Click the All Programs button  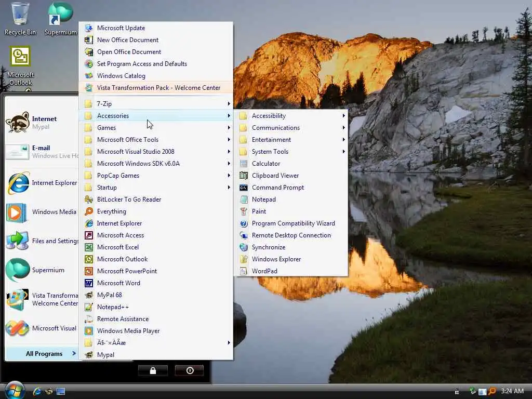(43, 353)
